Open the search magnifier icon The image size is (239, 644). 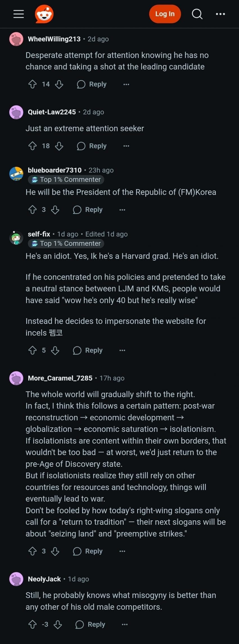[197, 14]
